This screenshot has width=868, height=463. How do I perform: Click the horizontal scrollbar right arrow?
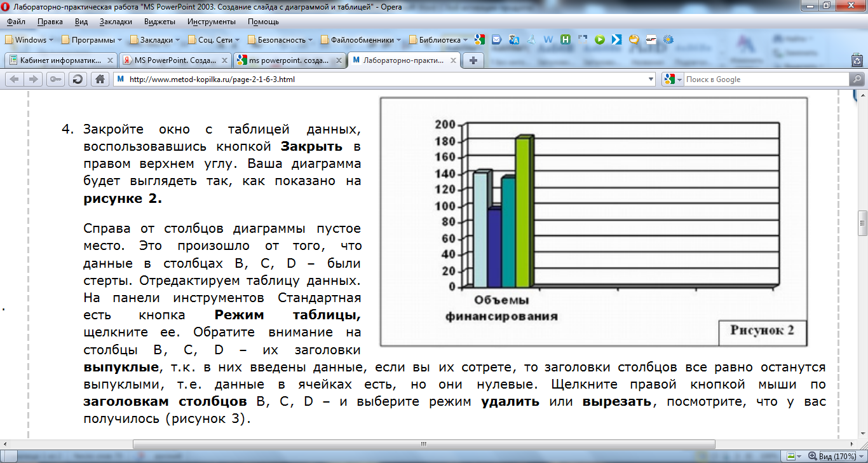(x=853, y=444)
